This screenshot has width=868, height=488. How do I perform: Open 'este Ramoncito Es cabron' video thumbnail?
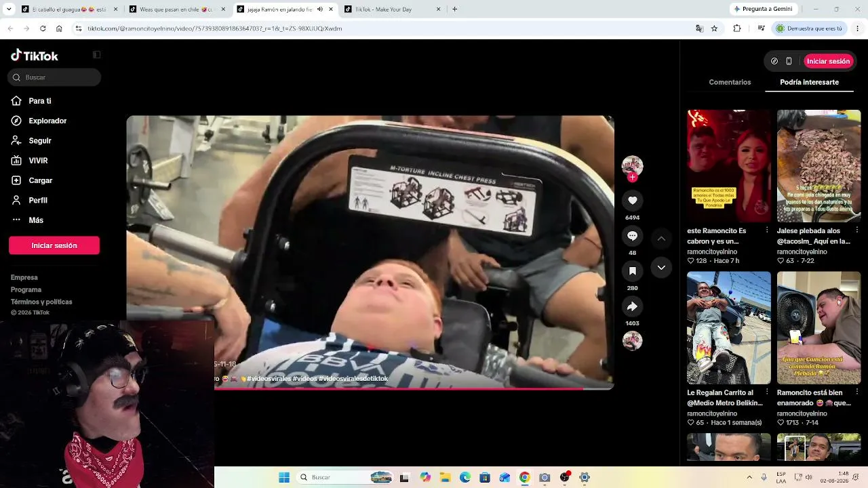(729, 166)
